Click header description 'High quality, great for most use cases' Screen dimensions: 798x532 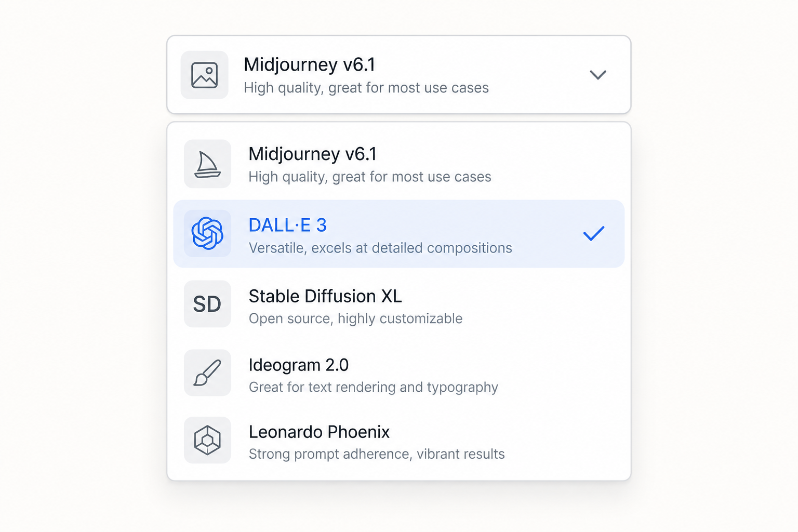click(x=366, y=88)
